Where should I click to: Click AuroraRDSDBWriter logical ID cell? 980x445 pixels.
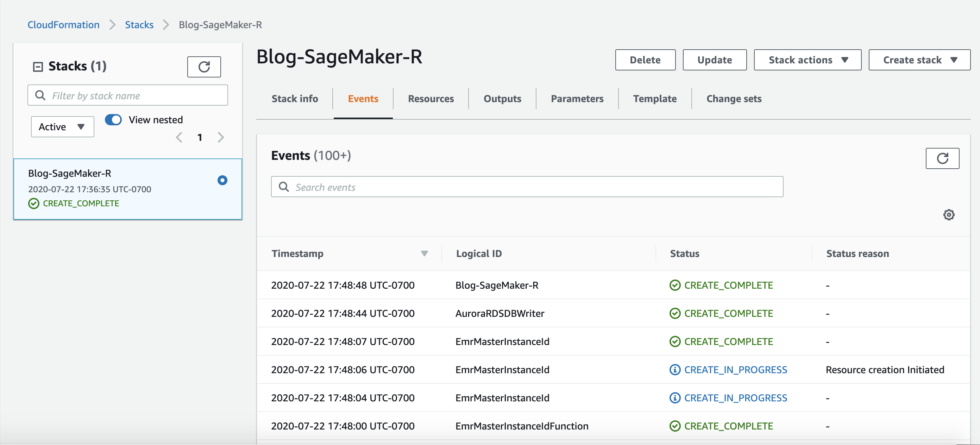[x=500, y=313]
